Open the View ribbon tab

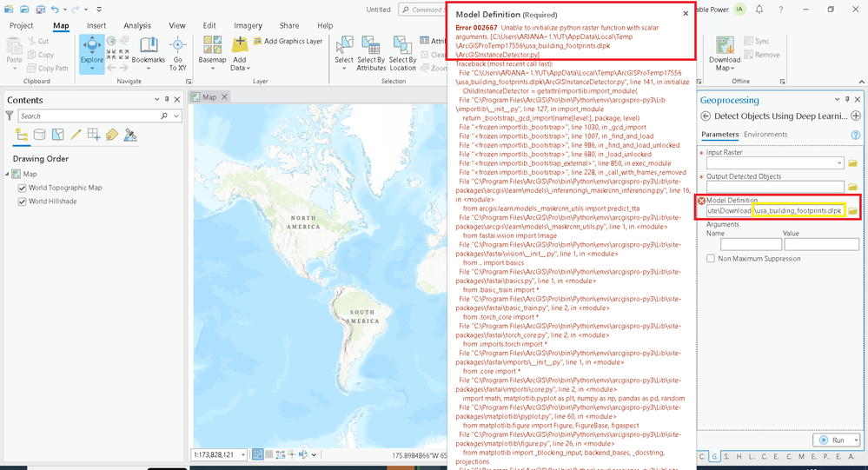click(x=177, y=25)
